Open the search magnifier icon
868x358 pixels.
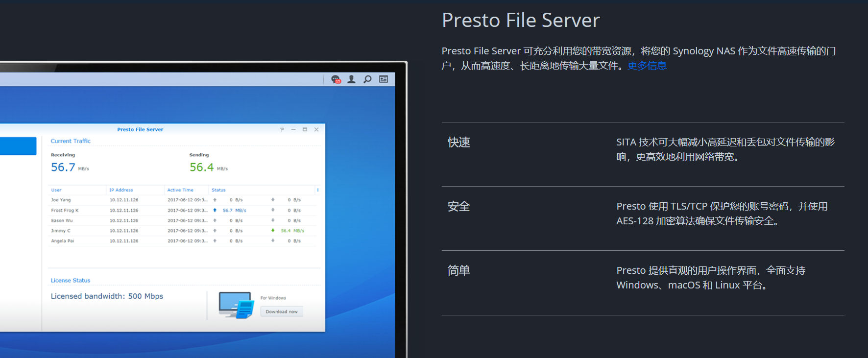click(x=367, y=79)
